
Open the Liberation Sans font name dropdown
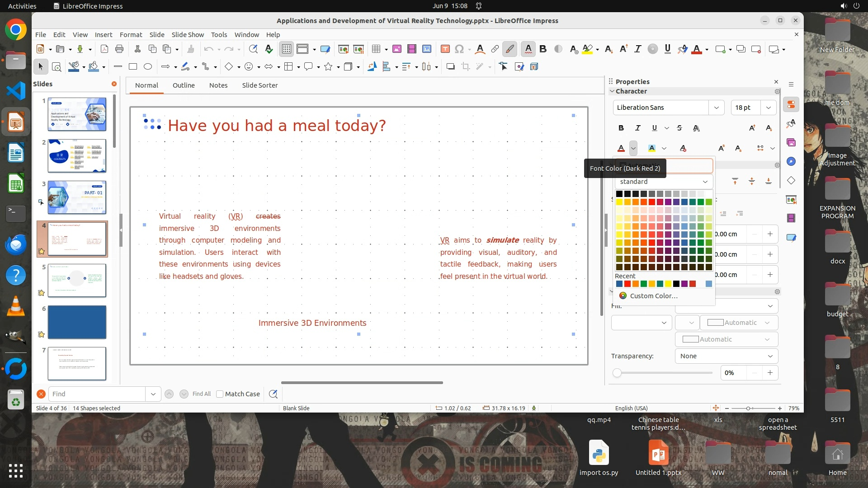click(716, 108)
